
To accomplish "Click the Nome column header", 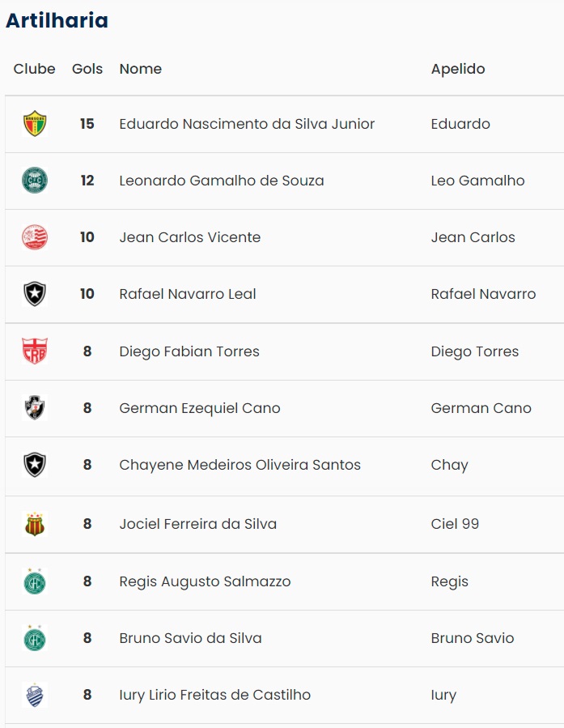I will (141, 69).
